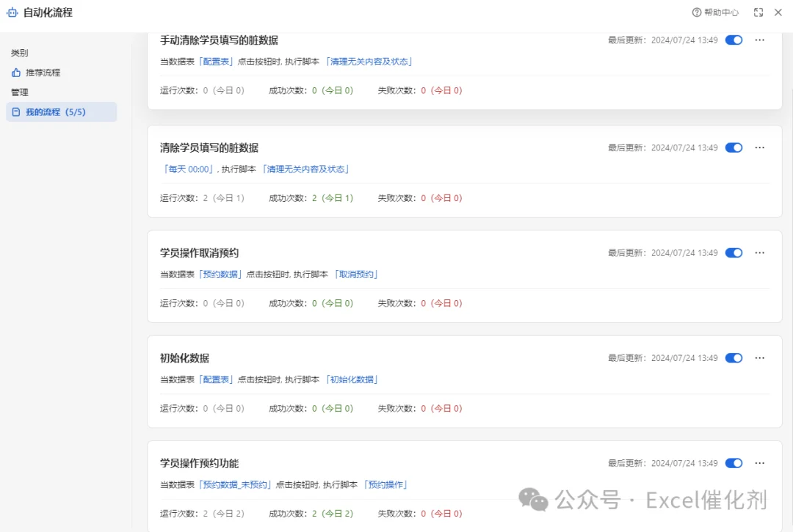Viewport: 793px width, 532px height.
Task: Open the 预约数据_未预约 table link
Action: (x=235, y=484)
